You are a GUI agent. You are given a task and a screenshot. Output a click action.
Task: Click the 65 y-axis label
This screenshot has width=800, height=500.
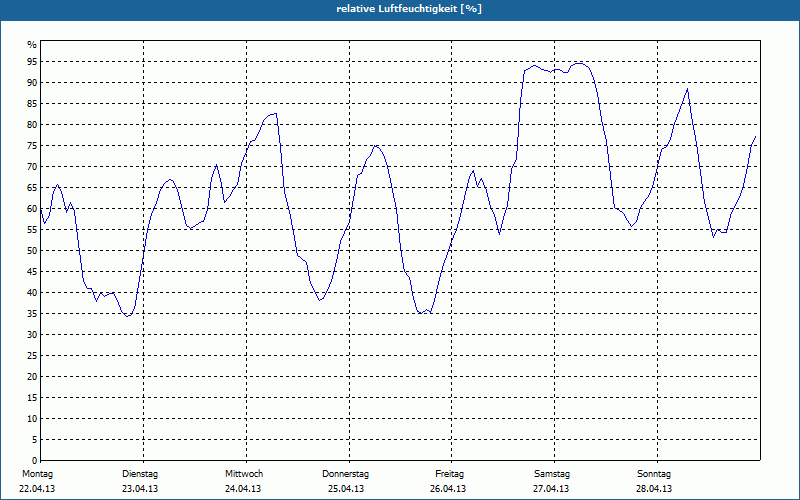coord(32,188)
